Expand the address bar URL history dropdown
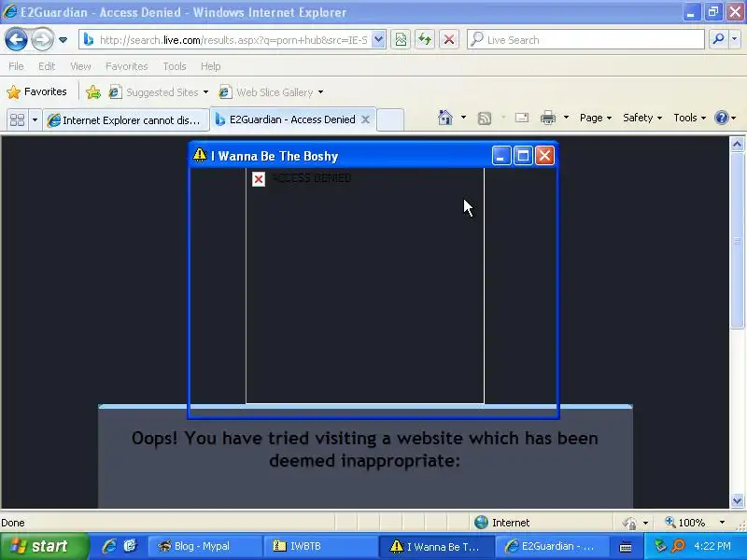 click(379, 40)
